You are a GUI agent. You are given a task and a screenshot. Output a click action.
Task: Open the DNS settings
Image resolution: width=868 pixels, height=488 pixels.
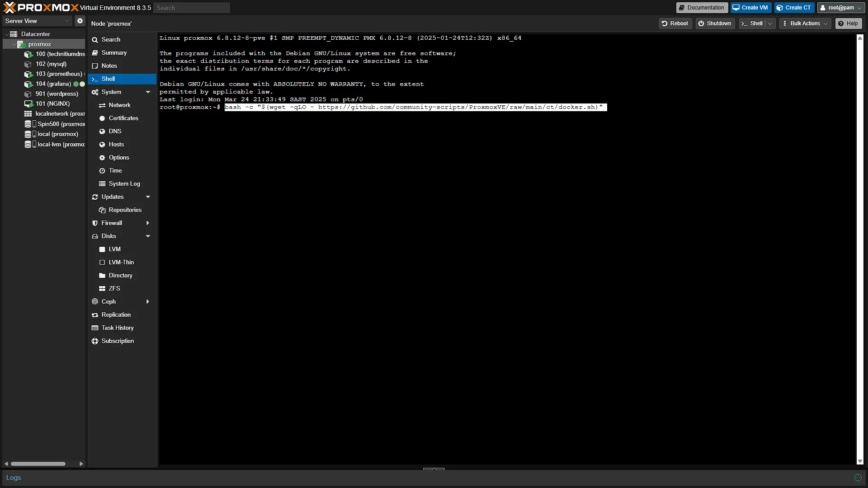point(122,131)
